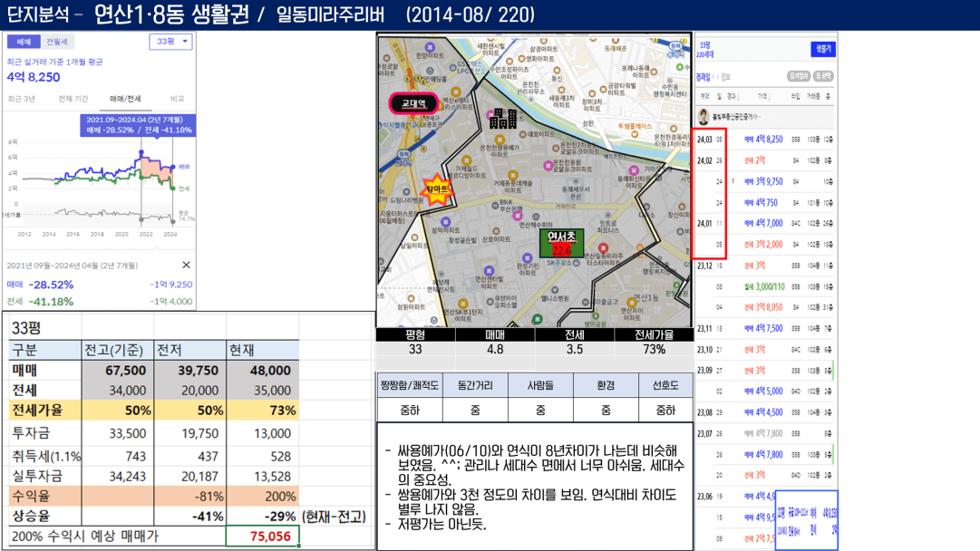Click the 벽산e메타 orange map marker

tap(458, 92)
